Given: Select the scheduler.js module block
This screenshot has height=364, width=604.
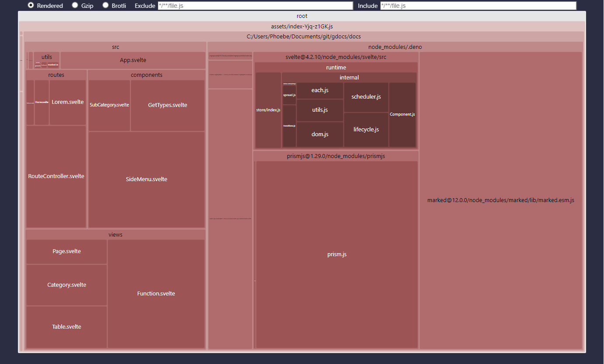Looking at the screenshot, I should click(366, 97).
